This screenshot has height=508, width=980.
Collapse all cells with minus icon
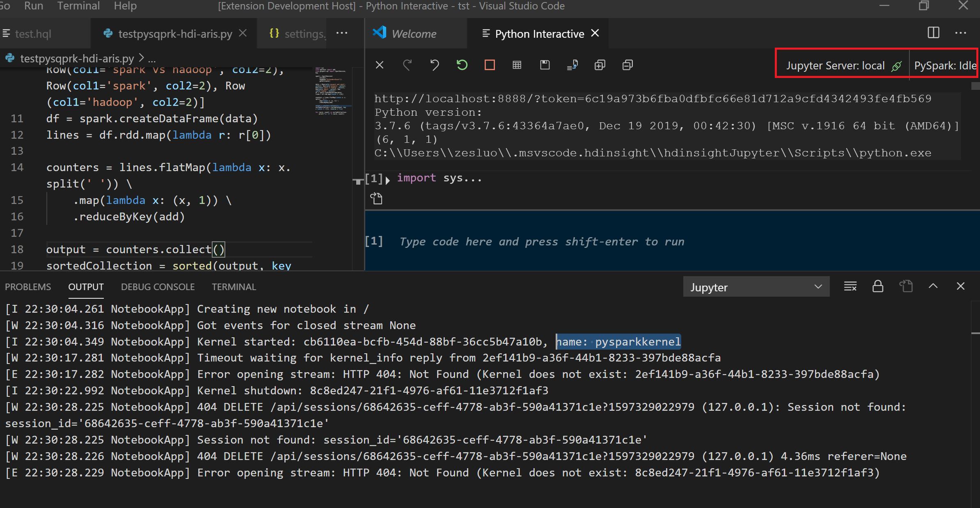(627, 65)
